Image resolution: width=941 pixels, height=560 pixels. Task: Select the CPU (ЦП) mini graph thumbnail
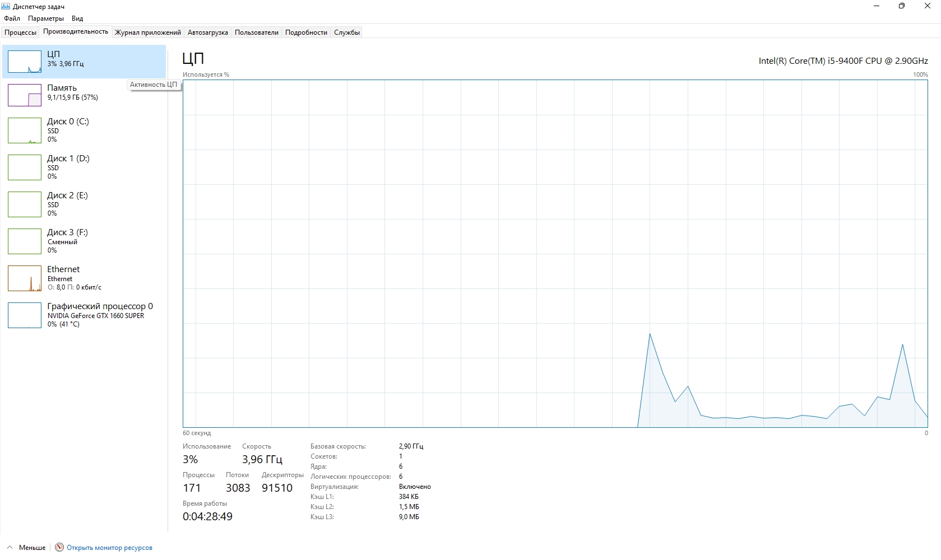25,62
